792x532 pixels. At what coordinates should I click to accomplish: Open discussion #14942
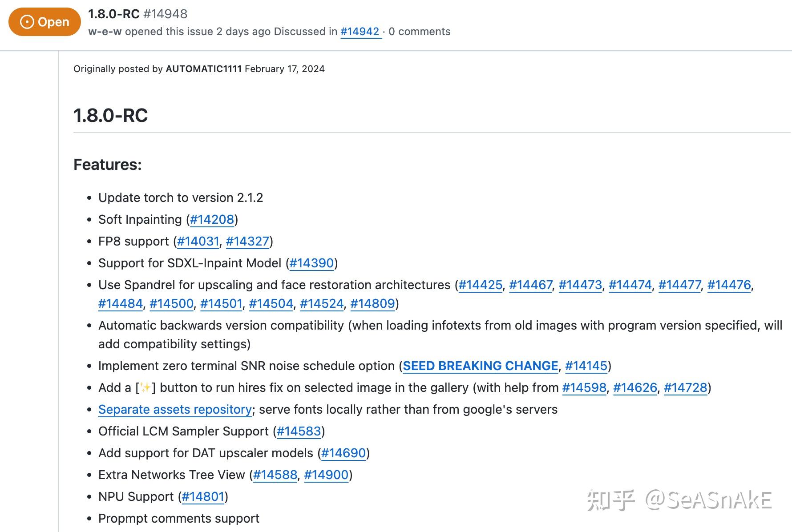coord(360,31)
